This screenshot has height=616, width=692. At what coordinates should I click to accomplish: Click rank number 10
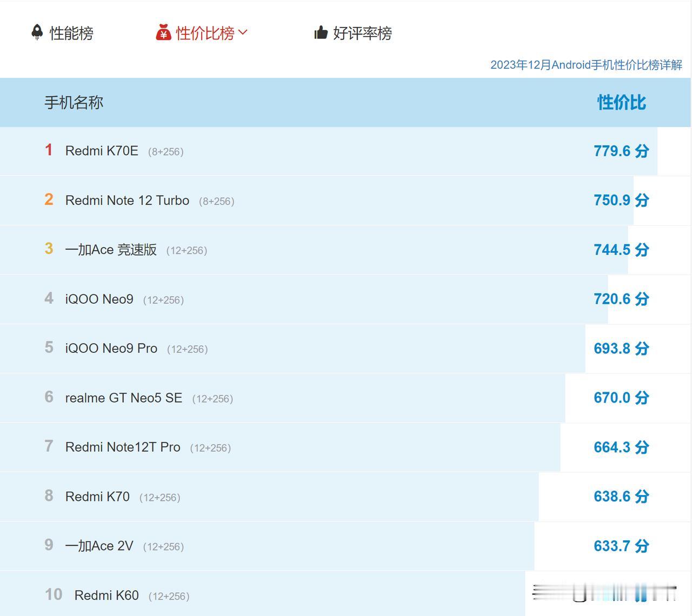click(54, 594)
